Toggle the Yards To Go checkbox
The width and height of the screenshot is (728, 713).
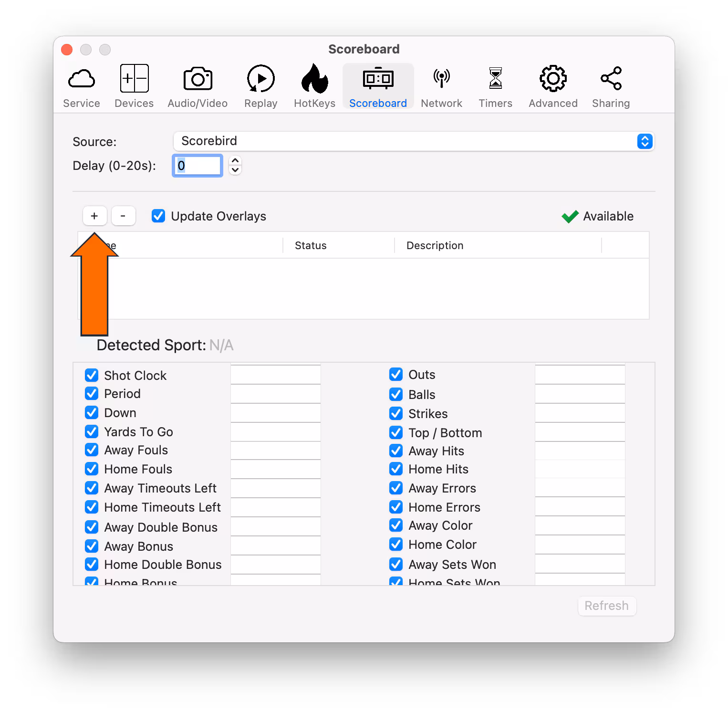tap(92, 431)
